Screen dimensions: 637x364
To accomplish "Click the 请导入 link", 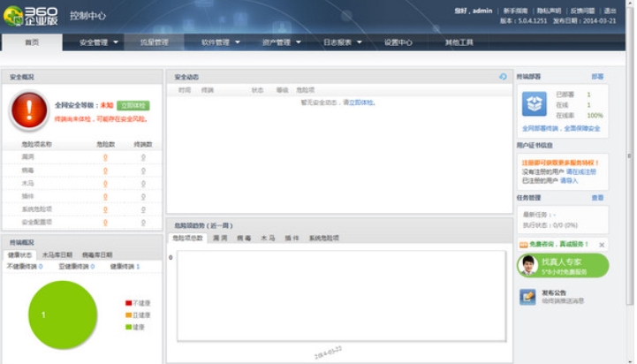I will pos(569,181).
